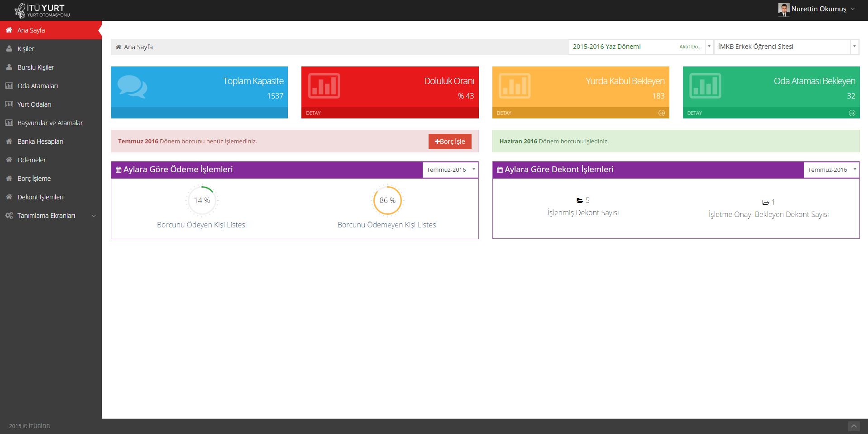Open the Nurettin Okumuş user menu chevron
Viewport: 868px width, 434px height.
point(853,9)
